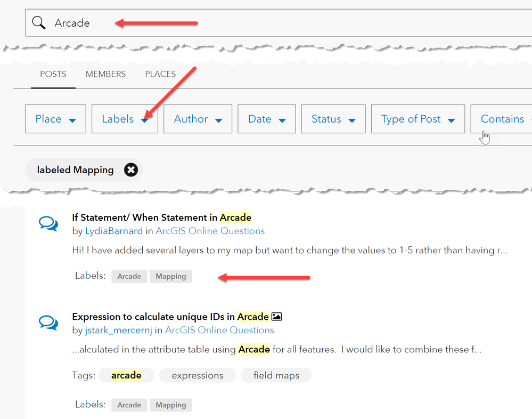Open the Author filter dropdown

tap(198, 119)
